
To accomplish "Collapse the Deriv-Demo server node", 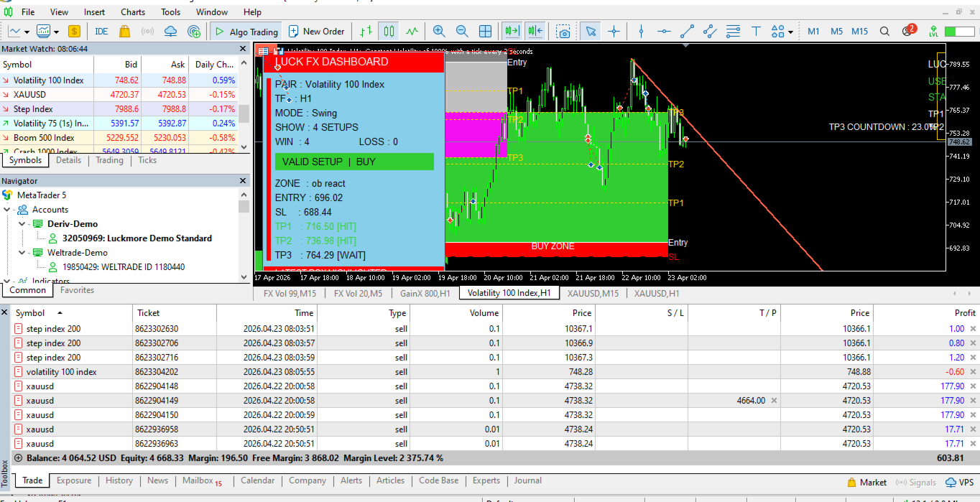I will [x=22, y=224].
